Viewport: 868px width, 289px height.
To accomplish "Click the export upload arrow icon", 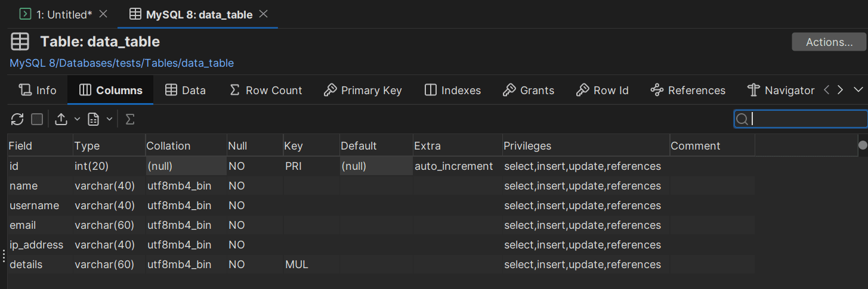I will point(61,119).
